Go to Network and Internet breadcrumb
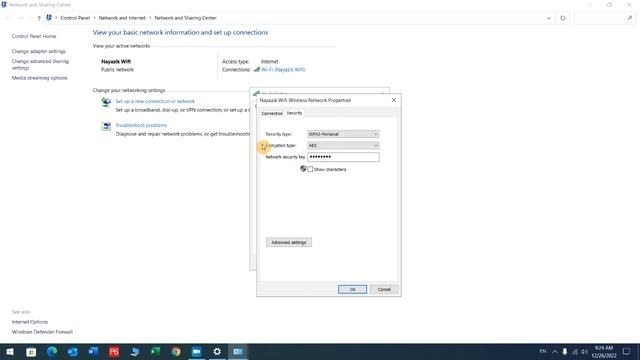 pos(122,18)
